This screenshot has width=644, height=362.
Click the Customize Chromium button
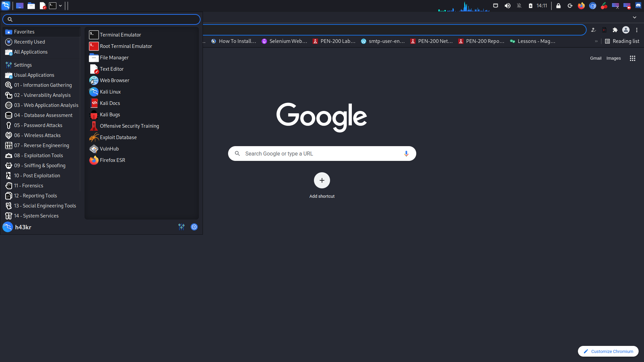[608, 351]
